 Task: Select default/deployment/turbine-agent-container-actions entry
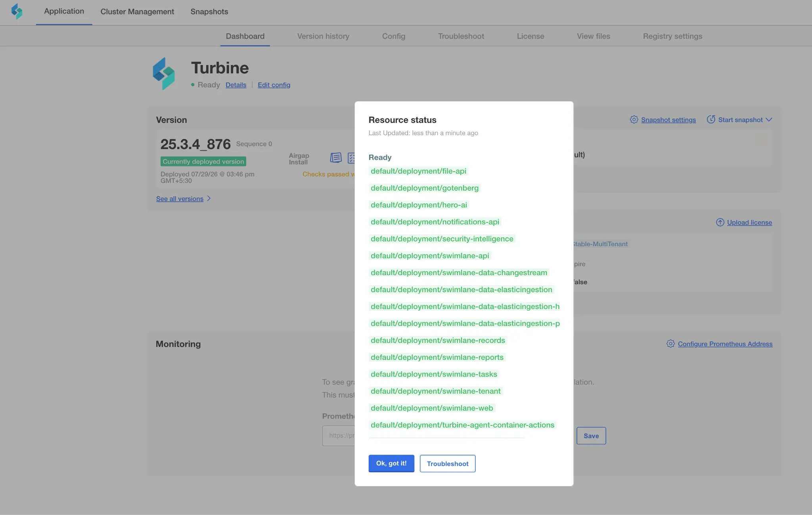(x=462, y=425)
